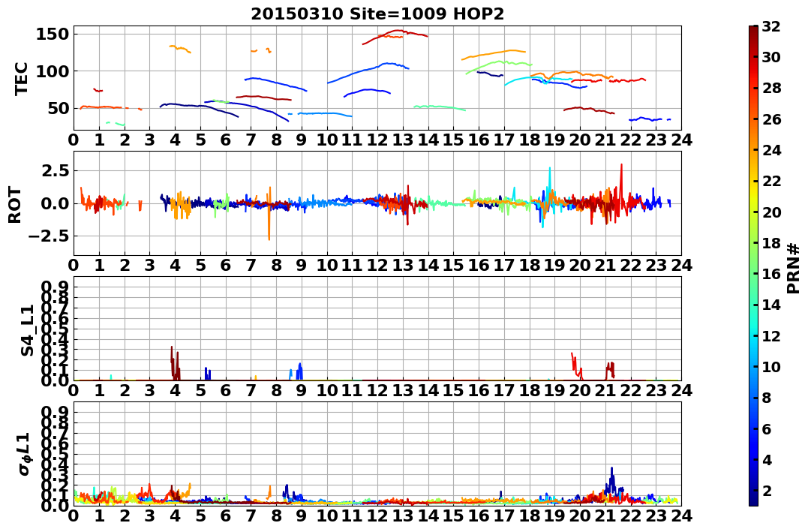Click the PRN colorbar gradient strip
Screen dimensions: 808x532
click(753, 266)
